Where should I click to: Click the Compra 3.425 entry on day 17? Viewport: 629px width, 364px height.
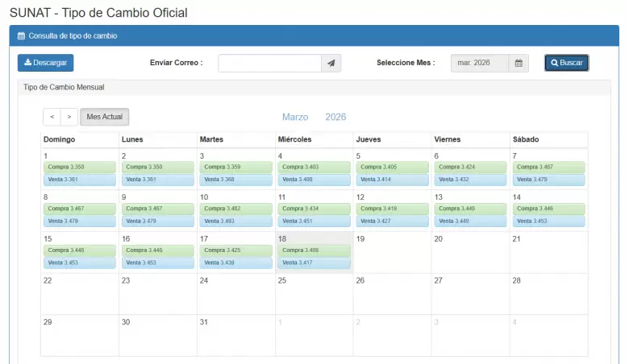pos(236,250)
